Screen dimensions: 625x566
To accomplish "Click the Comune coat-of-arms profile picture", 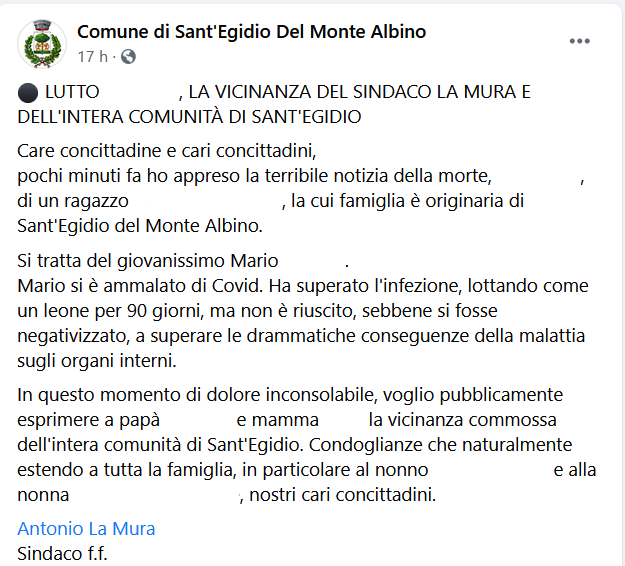I will tap(42, 43).
